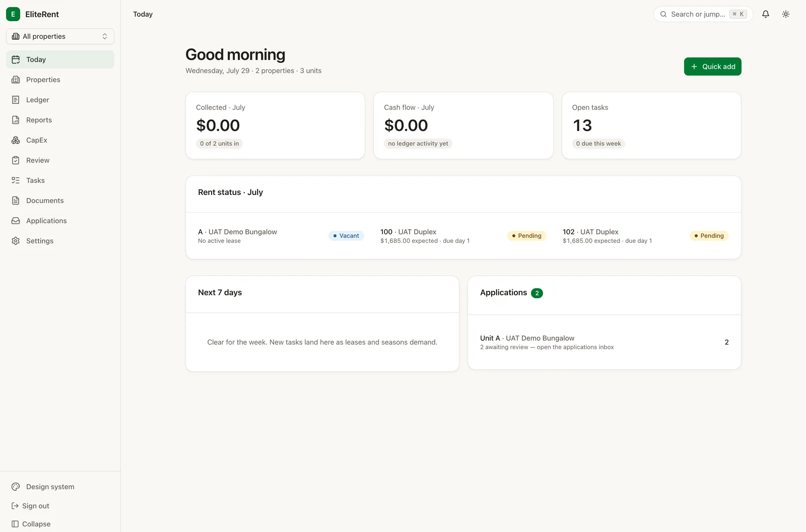Image resolution: width=806 pixels, height=532 pixels.
Task: Click the Applications sidebar label
Action: pos(46,221)
